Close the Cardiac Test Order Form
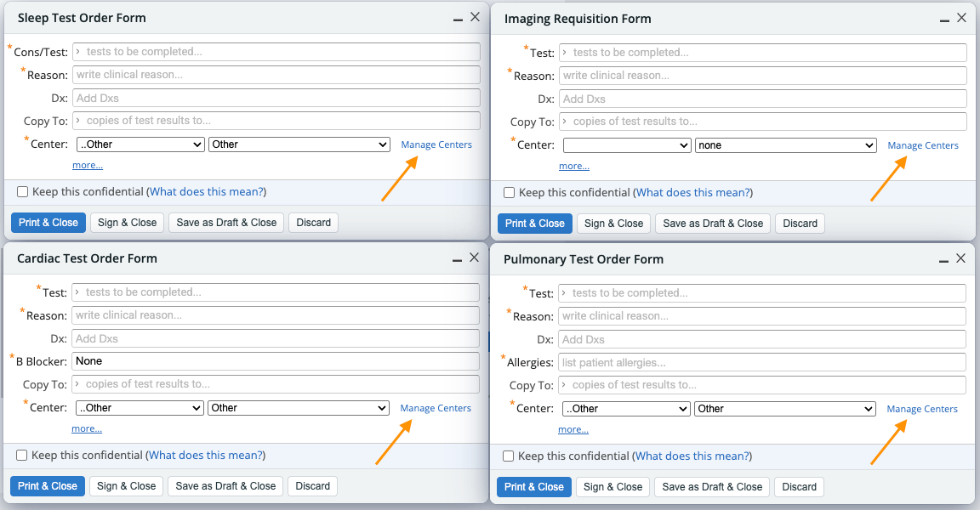This screenshot has height=510, width=980. click(x=475, y=258)
